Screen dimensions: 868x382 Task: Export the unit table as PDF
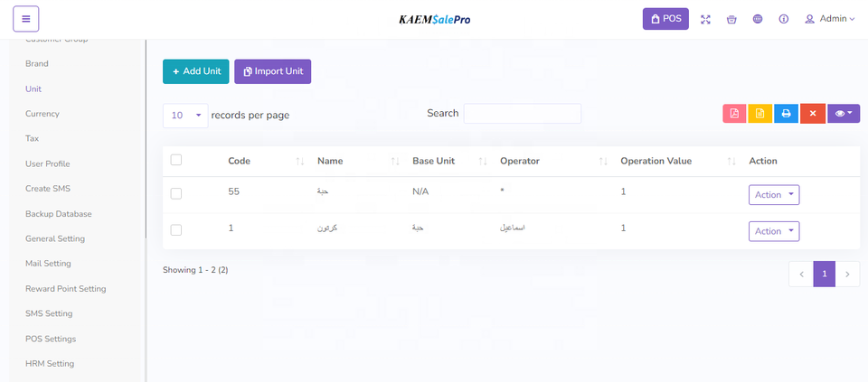point(734,114)
